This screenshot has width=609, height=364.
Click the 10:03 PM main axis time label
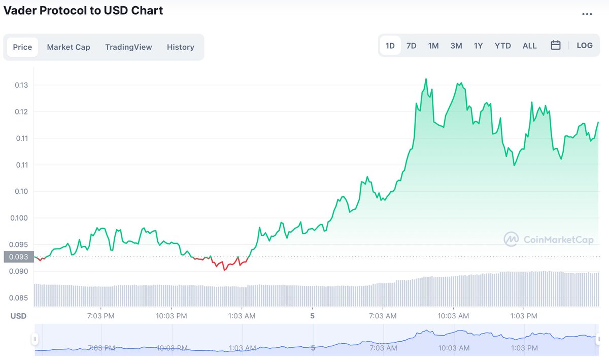(171, 316)
